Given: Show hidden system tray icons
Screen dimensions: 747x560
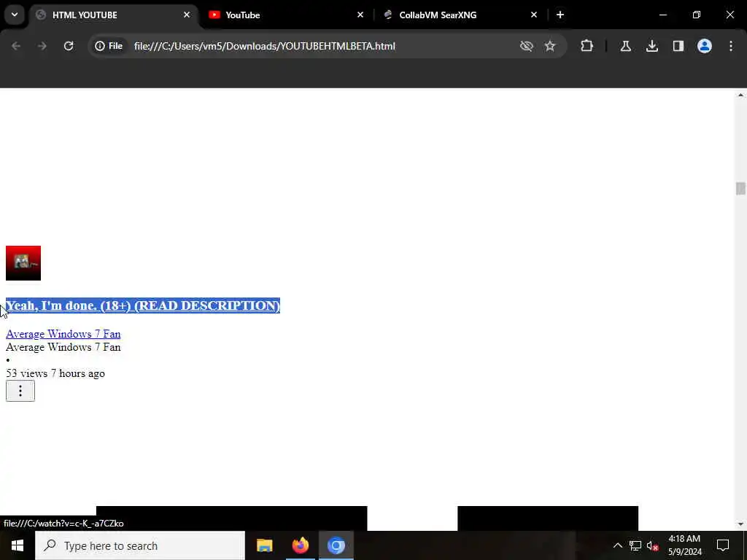Looking at the screenshot, I should click(x=617, y=545).
